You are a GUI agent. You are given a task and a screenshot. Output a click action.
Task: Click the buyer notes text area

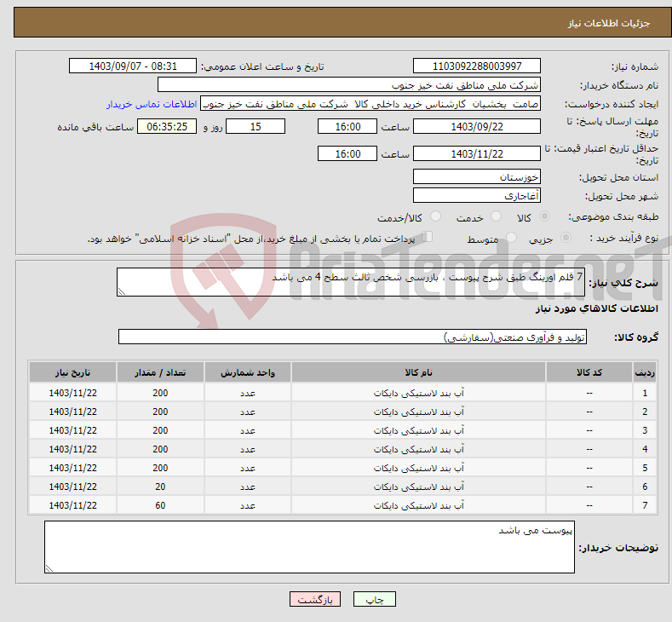309,547
